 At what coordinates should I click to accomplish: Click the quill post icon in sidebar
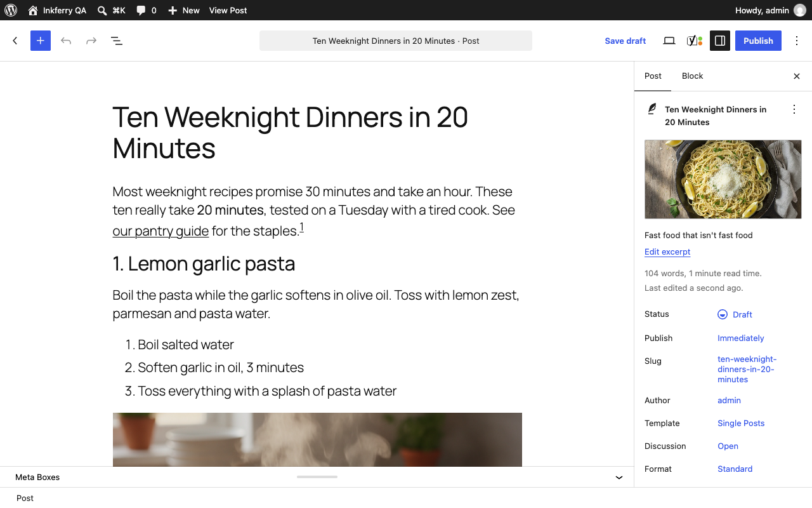652,109
